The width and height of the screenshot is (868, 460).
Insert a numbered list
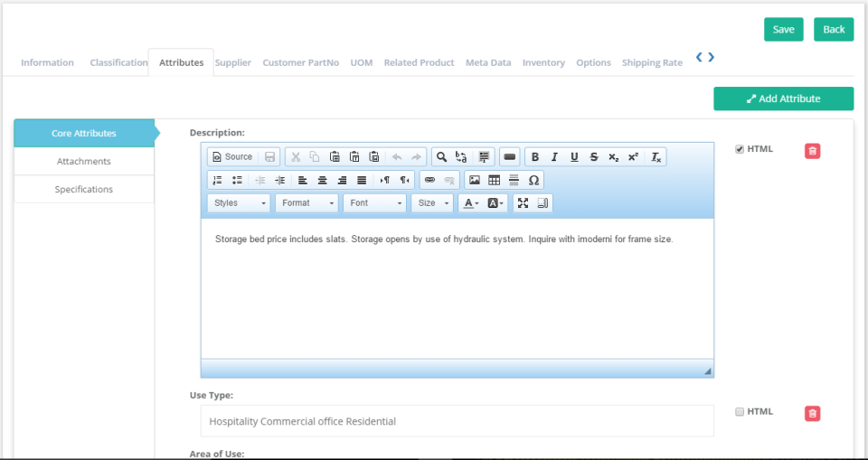pos(218,180)
